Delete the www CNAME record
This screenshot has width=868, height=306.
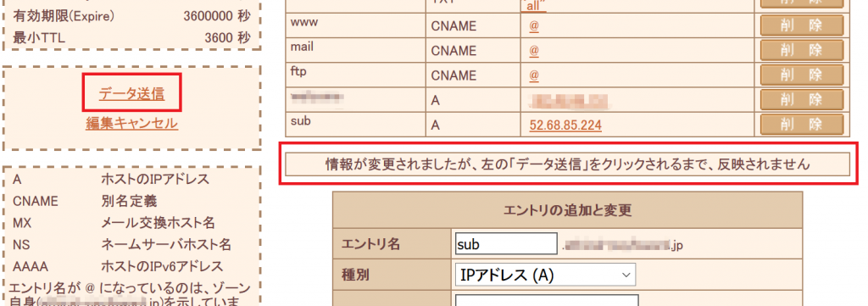802,26
